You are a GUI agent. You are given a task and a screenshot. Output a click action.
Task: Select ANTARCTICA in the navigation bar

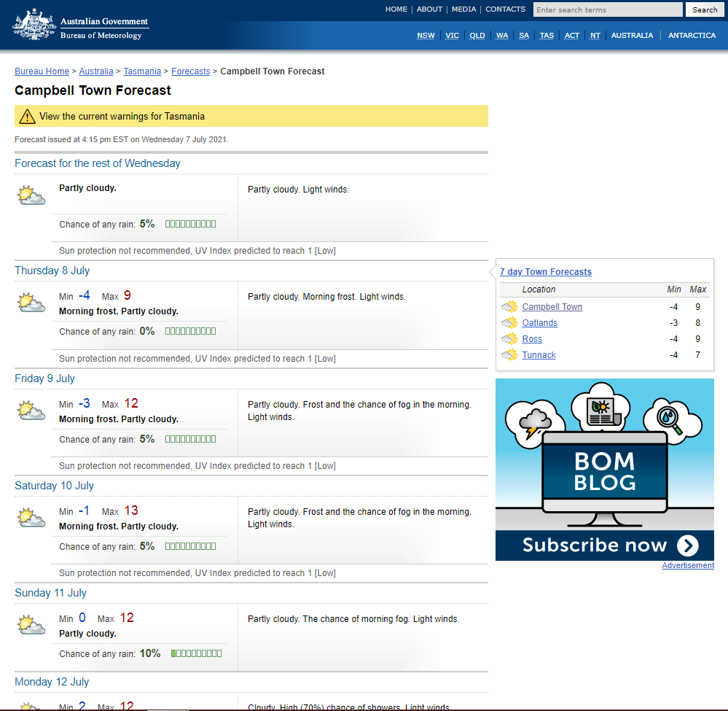(x=692, y=36)
